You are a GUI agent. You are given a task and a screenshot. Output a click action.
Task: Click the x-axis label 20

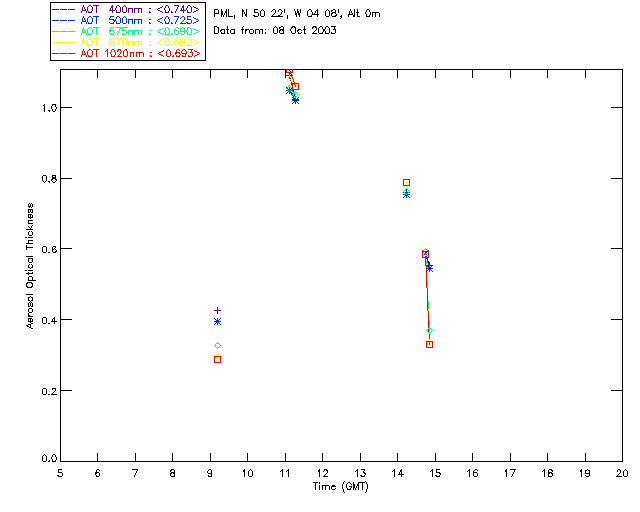(622, 473)
